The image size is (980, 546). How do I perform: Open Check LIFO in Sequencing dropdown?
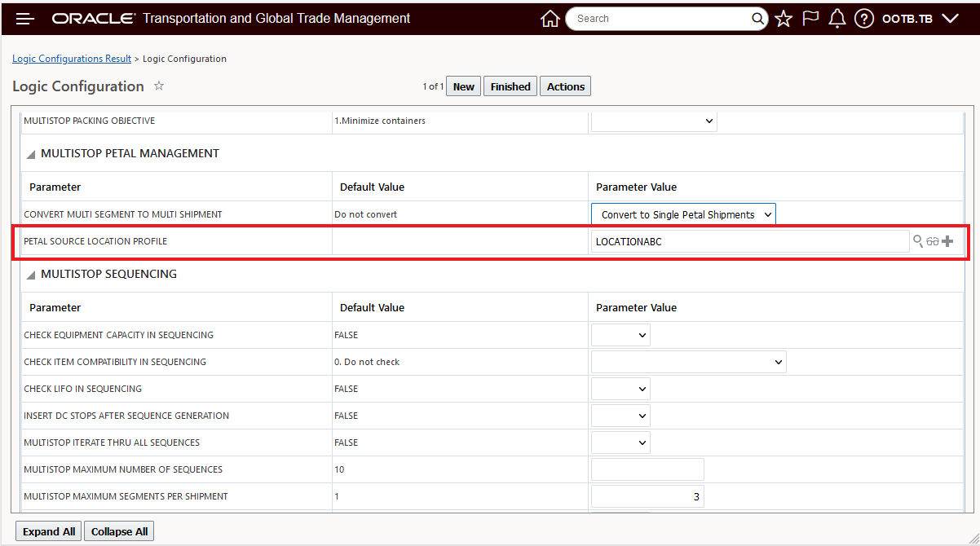pyautogui.click(x=620, y=389)
